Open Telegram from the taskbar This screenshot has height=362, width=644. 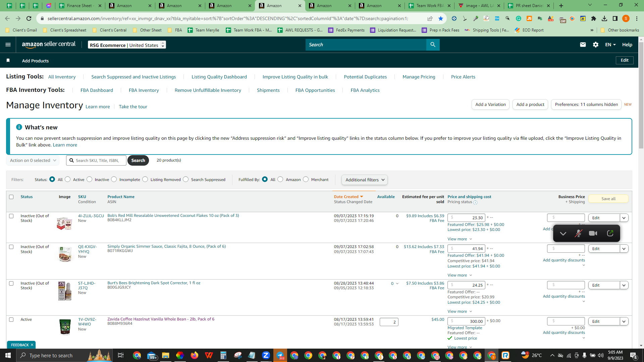coord(280,355)
